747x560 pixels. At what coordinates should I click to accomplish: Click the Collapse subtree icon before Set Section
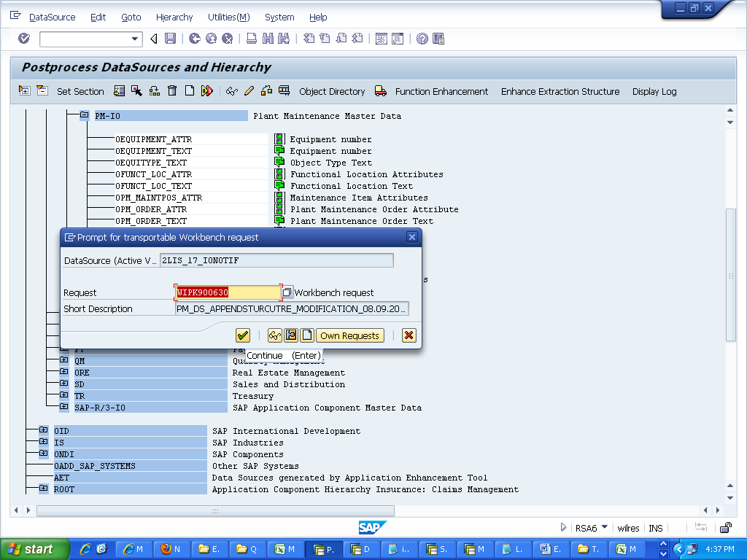(42, 90)
